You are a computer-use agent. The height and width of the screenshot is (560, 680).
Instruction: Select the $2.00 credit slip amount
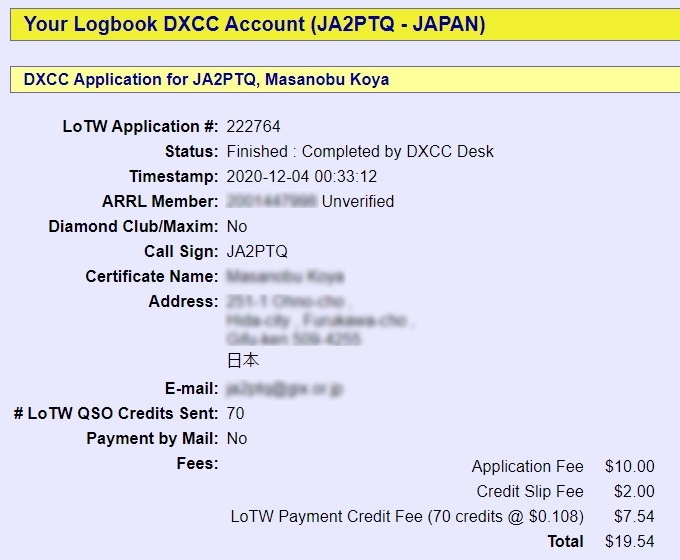(x=634, y=491)
